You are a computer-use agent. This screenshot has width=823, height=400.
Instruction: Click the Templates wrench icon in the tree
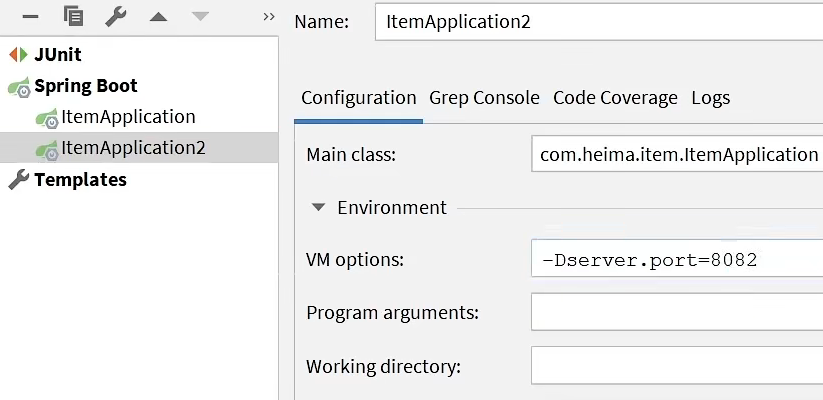coord(18,180)
